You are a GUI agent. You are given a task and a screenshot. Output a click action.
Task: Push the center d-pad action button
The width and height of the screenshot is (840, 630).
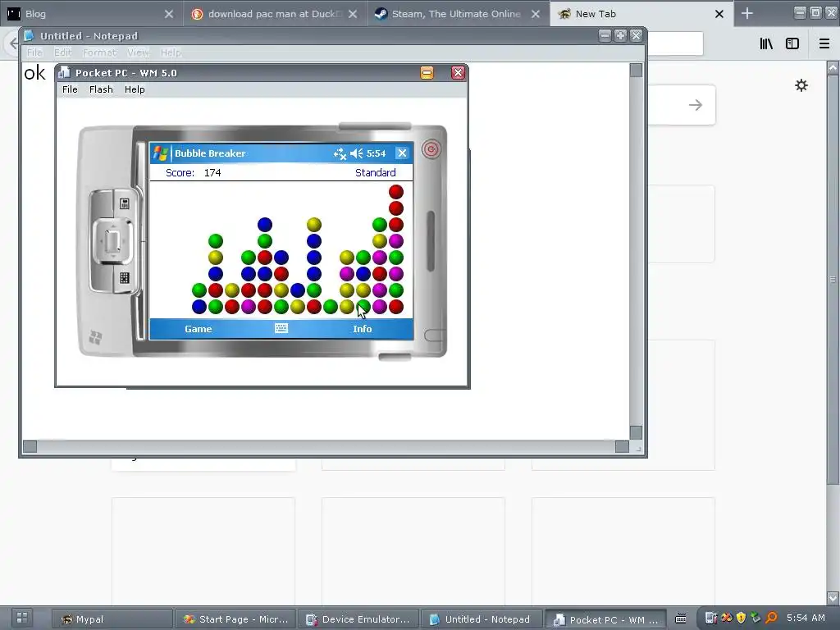pyautogui.click(x=112, y=242)
